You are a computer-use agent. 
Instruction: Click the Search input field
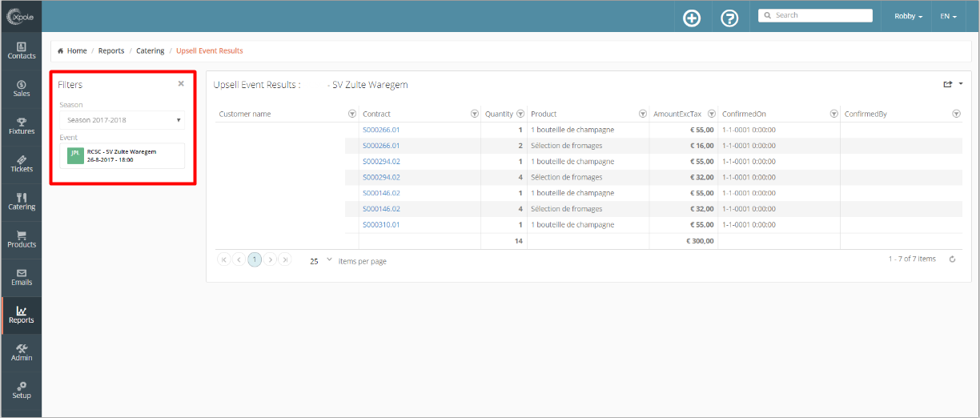coord(815,15)
